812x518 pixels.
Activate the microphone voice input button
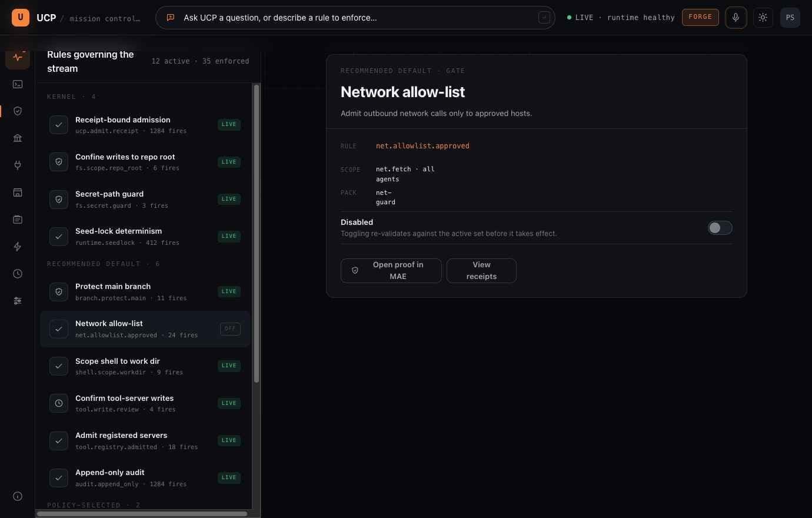736,18
